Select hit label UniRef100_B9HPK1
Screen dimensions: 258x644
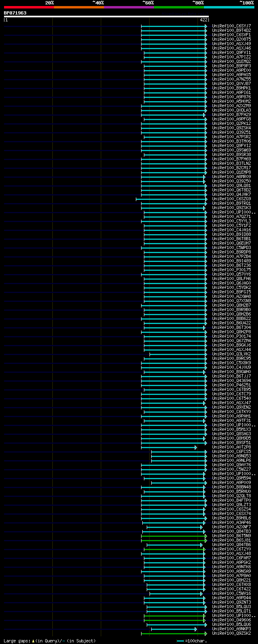pyautogui.click(x=231, y=88)
